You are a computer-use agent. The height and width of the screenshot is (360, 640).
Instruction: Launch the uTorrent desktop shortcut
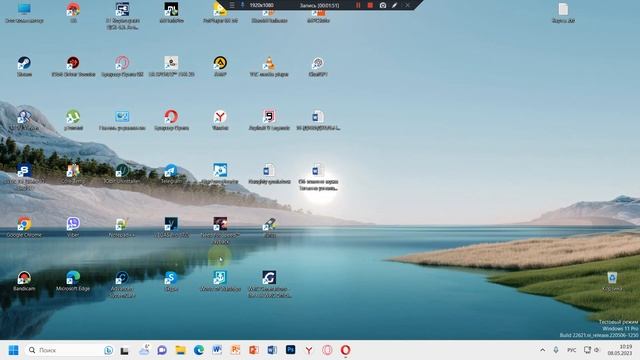point(73,120)
